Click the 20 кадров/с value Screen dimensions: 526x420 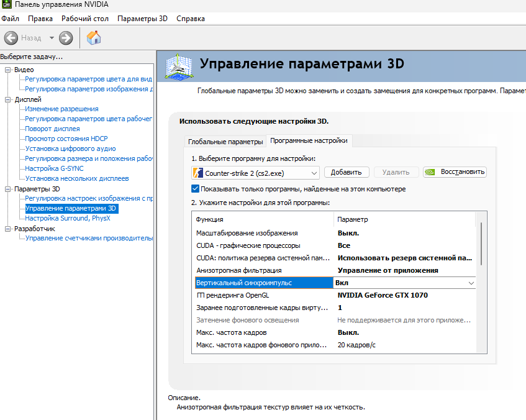356,345
